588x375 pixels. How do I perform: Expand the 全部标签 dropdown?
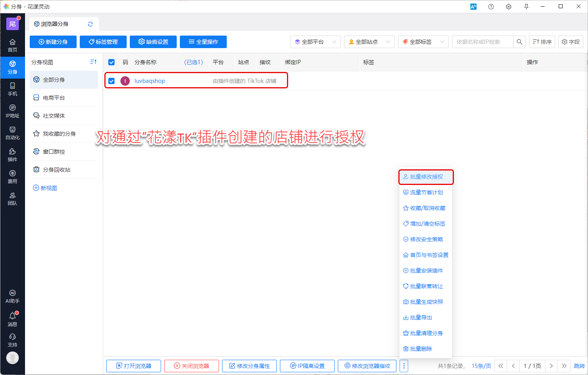click(x=423, y=42)
